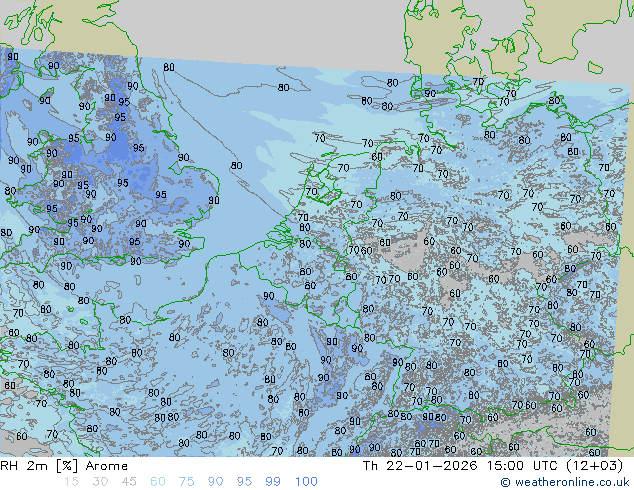Click legend value 60

tap(158, 482)
